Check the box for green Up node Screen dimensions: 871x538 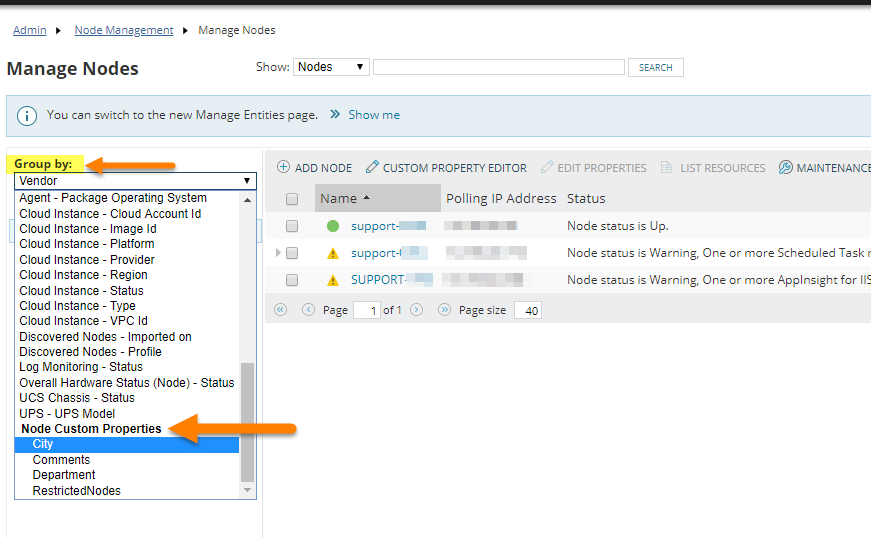pyautogui.click(x=292, y=226)
